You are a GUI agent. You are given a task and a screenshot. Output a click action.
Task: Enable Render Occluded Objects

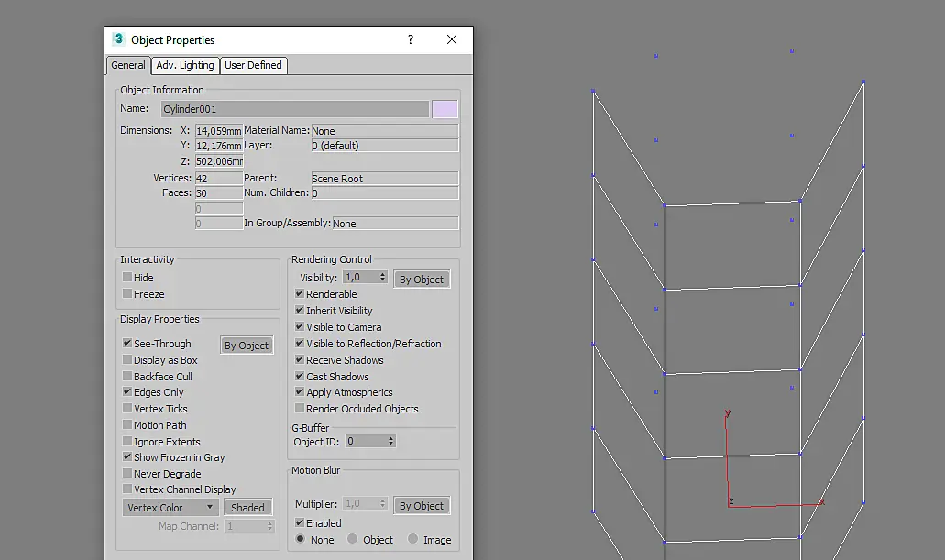pos(300,408)
